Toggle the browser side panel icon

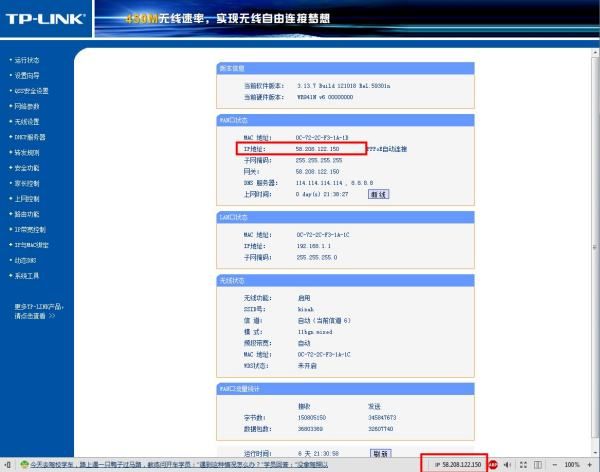pyautogui.click(x=8, y=465)
